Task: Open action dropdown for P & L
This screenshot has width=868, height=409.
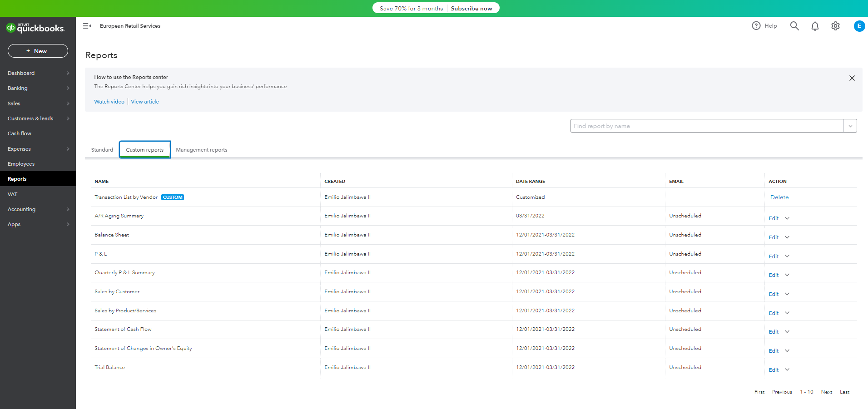Action: click(787, 256)
